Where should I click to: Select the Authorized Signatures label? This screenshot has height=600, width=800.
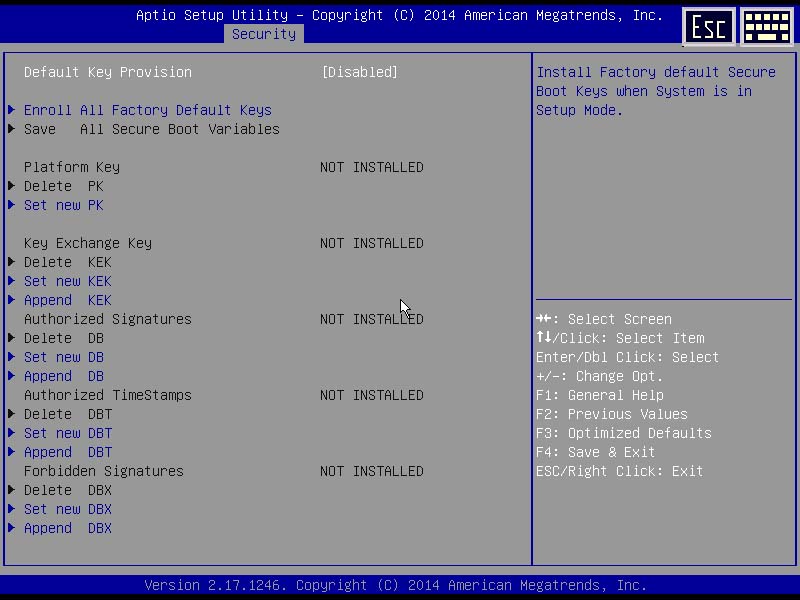click(x=108, y=319)
